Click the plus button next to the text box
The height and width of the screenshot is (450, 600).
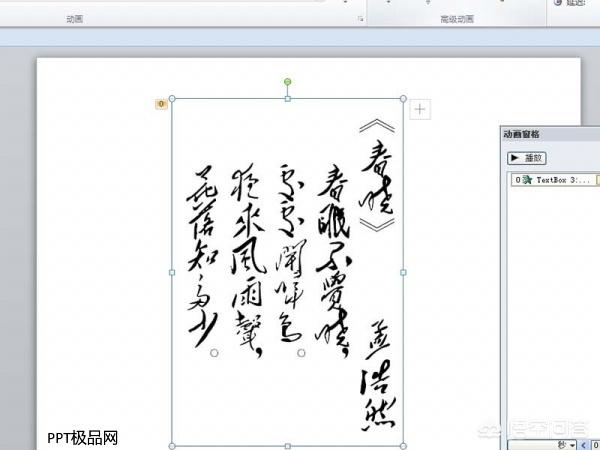pos(420,109)
